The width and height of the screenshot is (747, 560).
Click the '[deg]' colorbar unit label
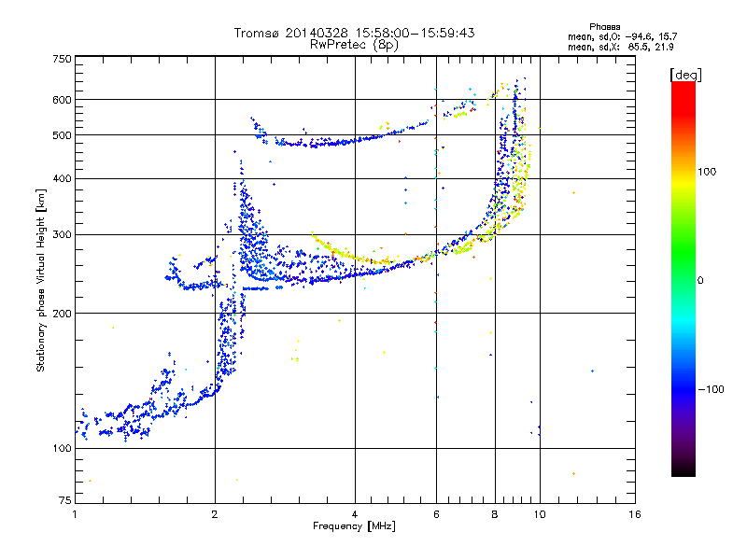click(x=685, y=75)
